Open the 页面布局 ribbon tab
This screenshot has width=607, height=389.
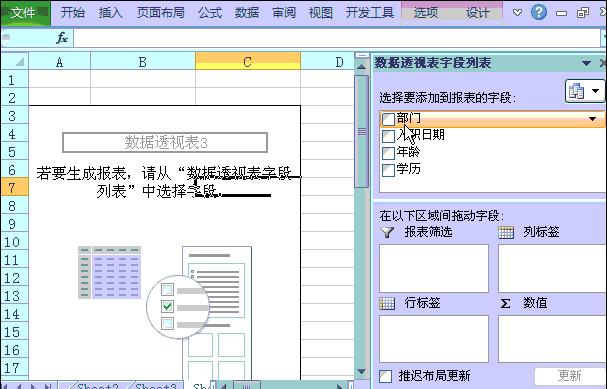tap(160, 13)
